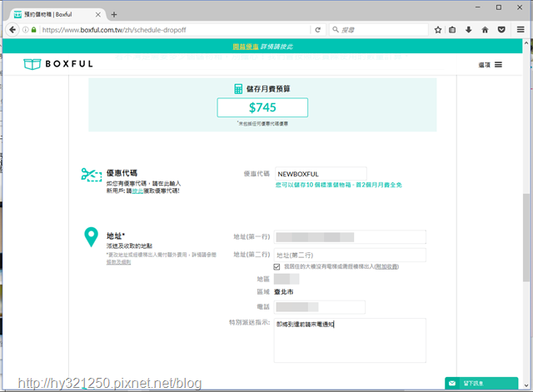The height and width of the screenshot is (392, 533).
Task: Click the green padlock site info icon
Action: 33,30
